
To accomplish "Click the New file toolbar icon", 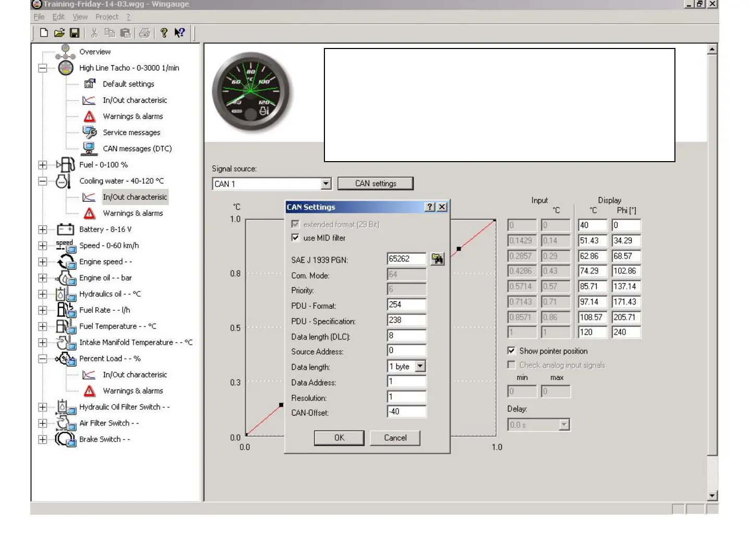I will click(x=44, y=33).
